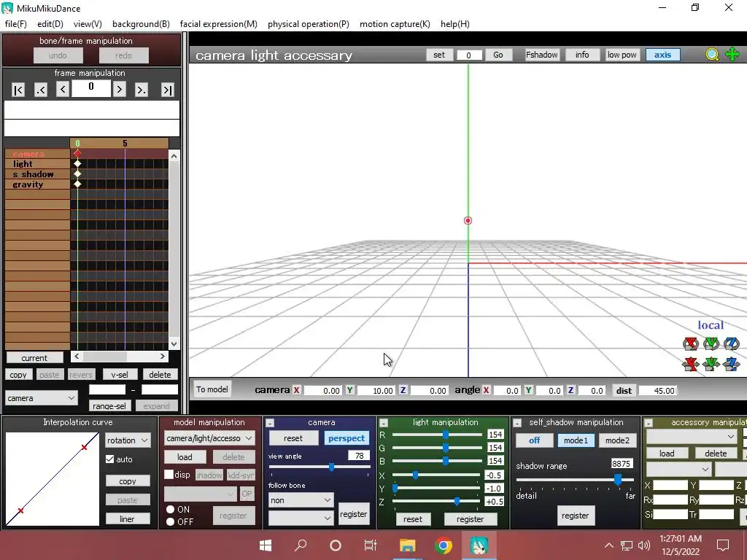This screenshot has width=747, height=560.
Task: Toggle the axis display button
Action: click(x=662, y=55)
